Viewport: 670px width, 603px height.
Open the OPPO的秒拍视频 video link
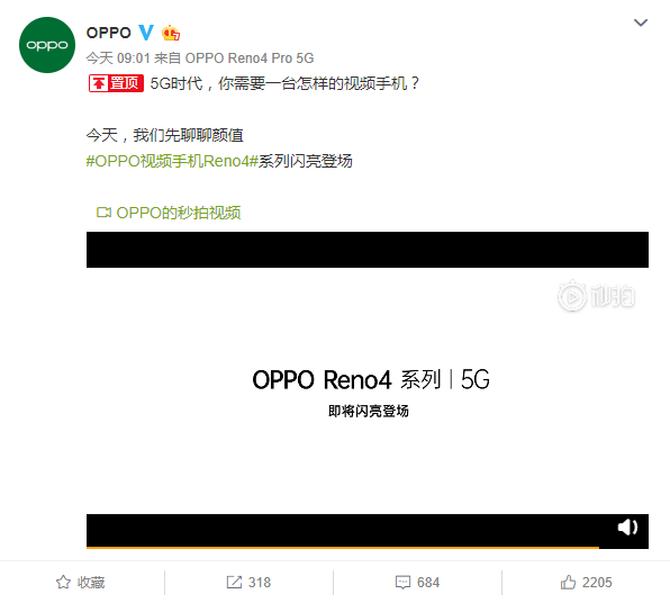(178, 212)
